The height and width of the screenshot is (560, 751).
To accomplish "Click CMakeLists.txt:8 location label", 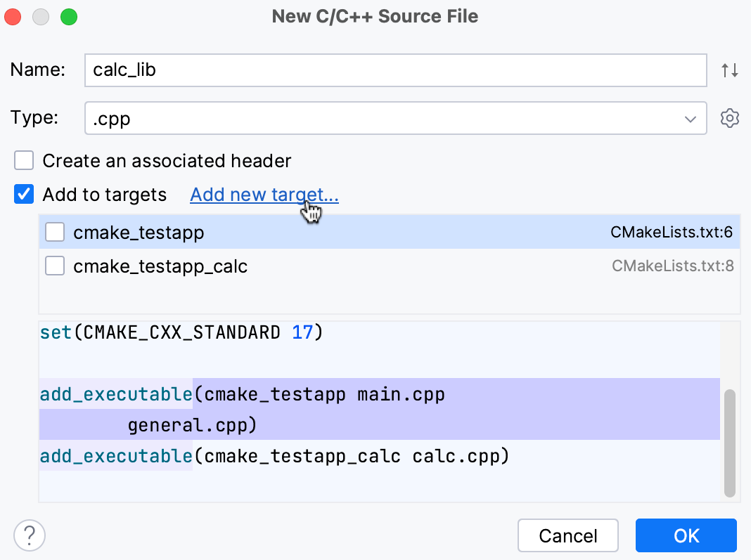I will coord(673,266).
